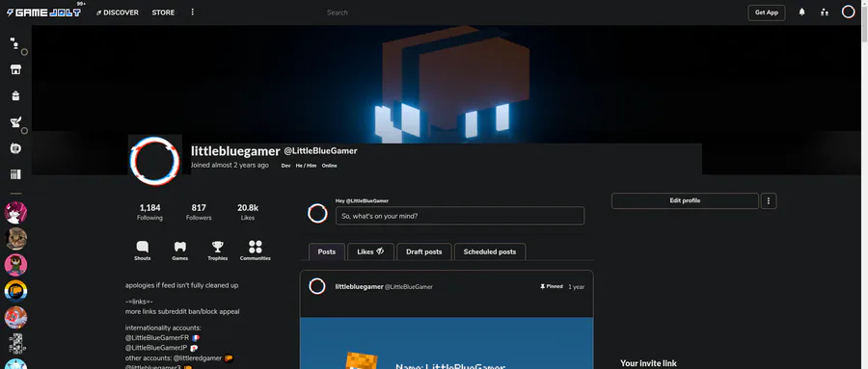Click the Pinned label on the post
Screen dimensions: 868x369
coord(552,286)
